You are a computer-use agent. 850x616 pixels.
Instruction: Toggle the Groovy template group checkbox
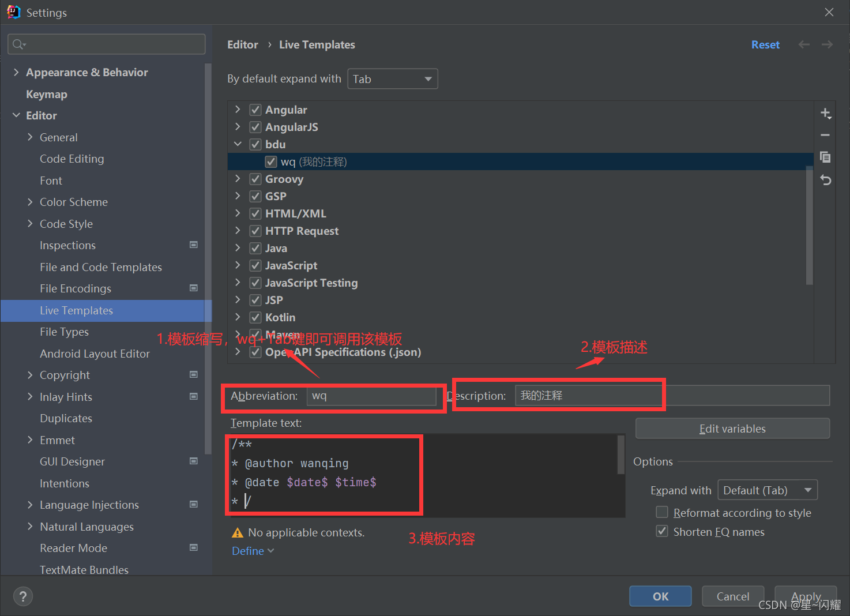tap(255, 179)
